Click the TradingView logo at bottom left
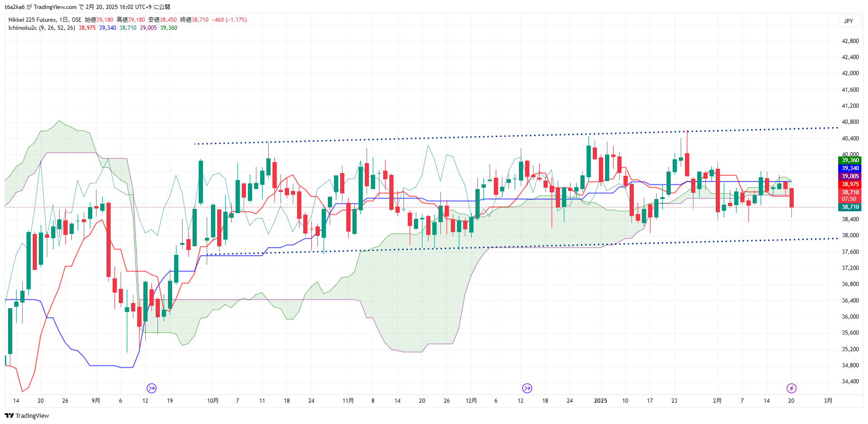 pyautogui.click(x=27, y=415)
